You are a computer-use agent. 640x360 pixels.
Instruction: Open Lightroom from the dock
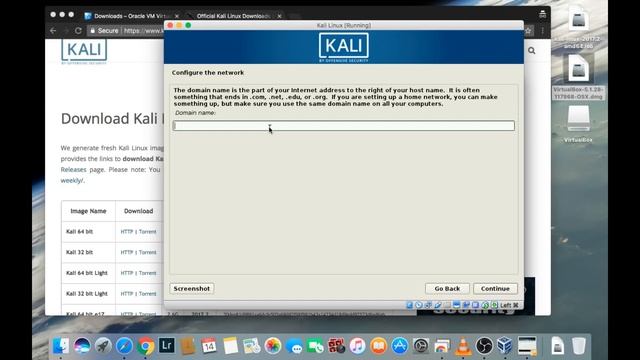pos(167,345)
